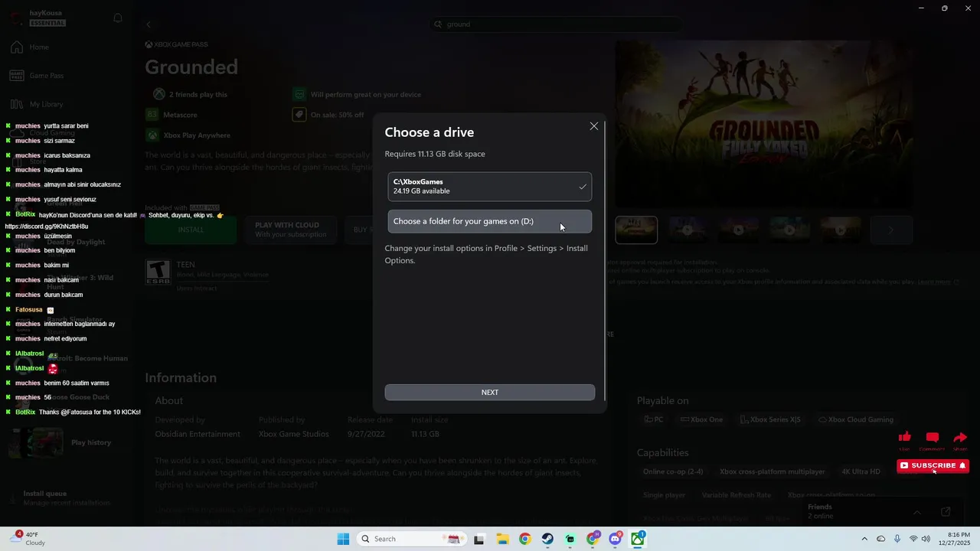Open Wi-Fi network settings in tray
The image size is (980, 551).
913,539
